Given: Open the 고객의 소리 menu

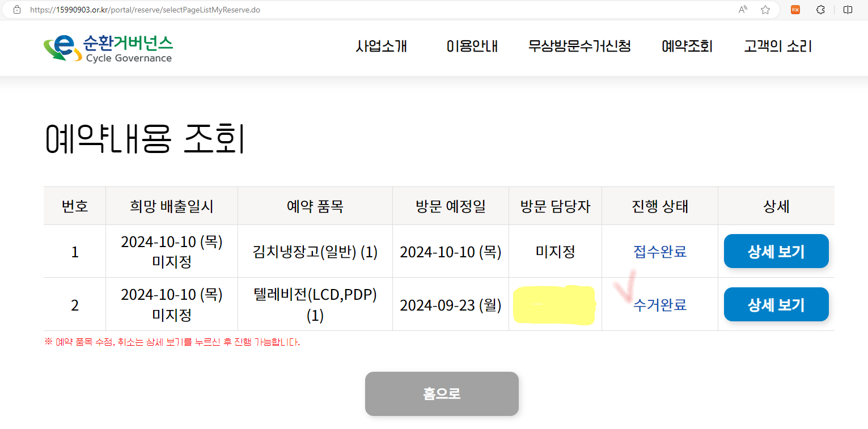Looking at the screenshot, I should [778, 46].
